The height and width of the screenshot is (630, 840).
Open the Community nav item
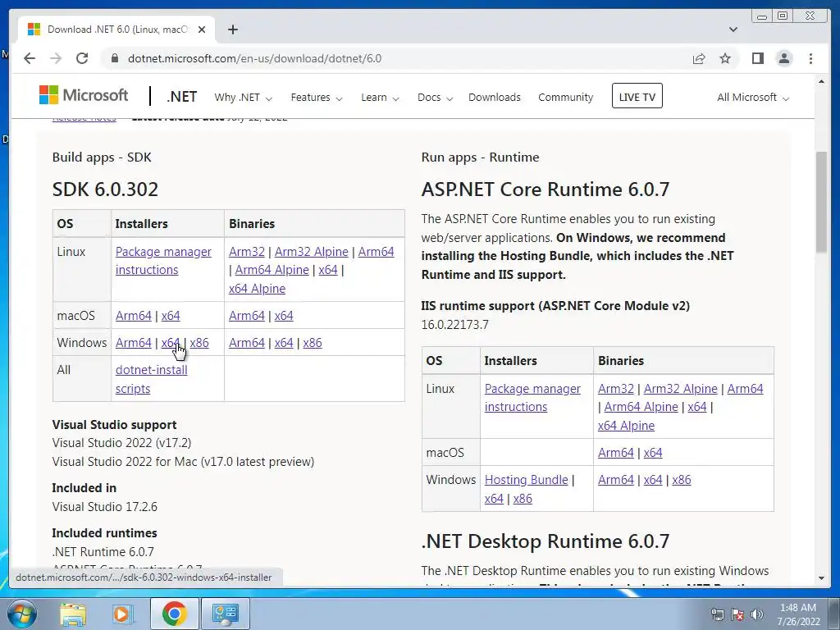[x=566, y=98]
